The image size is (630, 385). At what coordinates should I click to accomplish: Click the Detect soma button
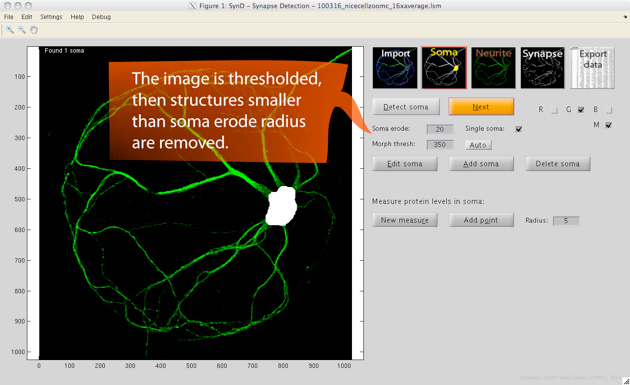pyautogui.click(x=406, y=107)
